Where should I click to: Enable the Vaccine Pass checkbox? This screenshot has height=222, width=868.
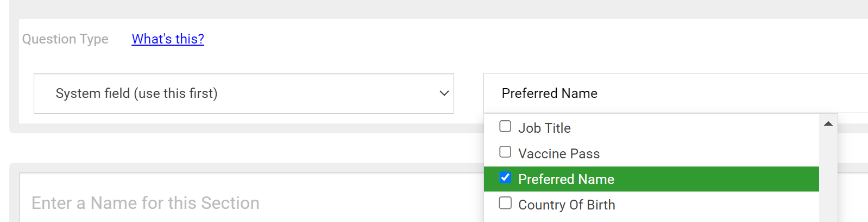[x=505, y=152]
